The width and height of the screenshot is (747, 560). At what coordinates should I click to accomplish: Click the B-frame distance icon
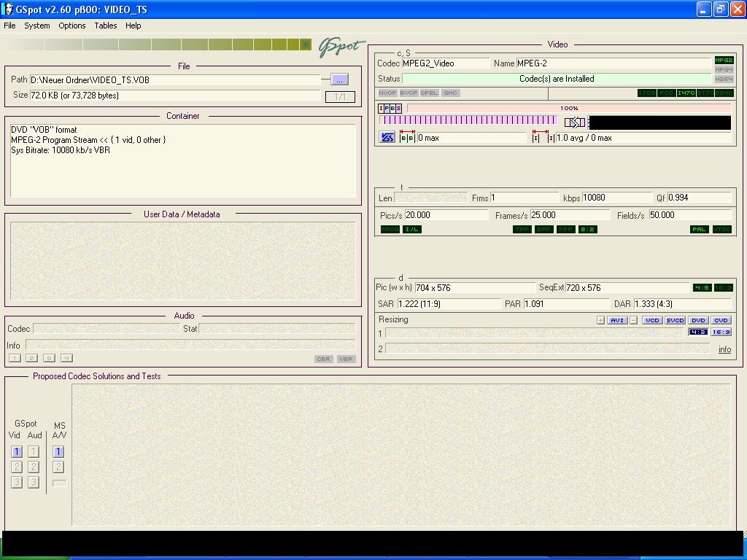click(407, 136)
